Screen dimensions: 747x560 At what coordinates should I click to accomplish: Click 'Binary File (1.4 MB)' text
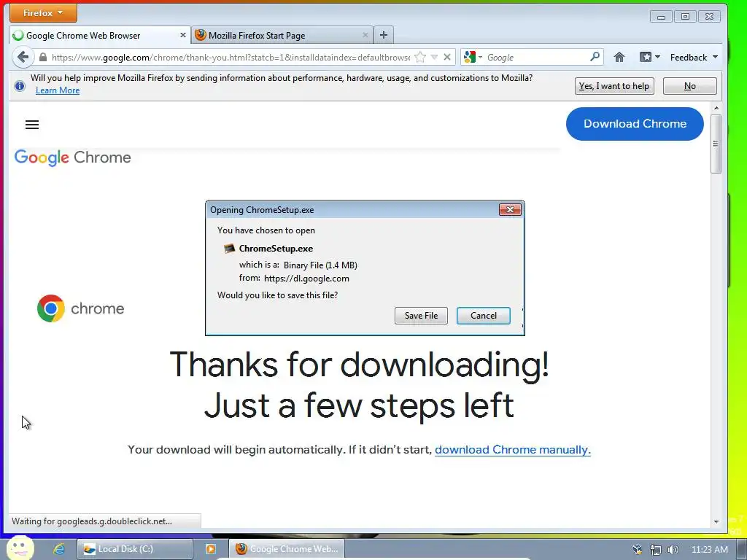pyautogui.click(x=320, y=265)
